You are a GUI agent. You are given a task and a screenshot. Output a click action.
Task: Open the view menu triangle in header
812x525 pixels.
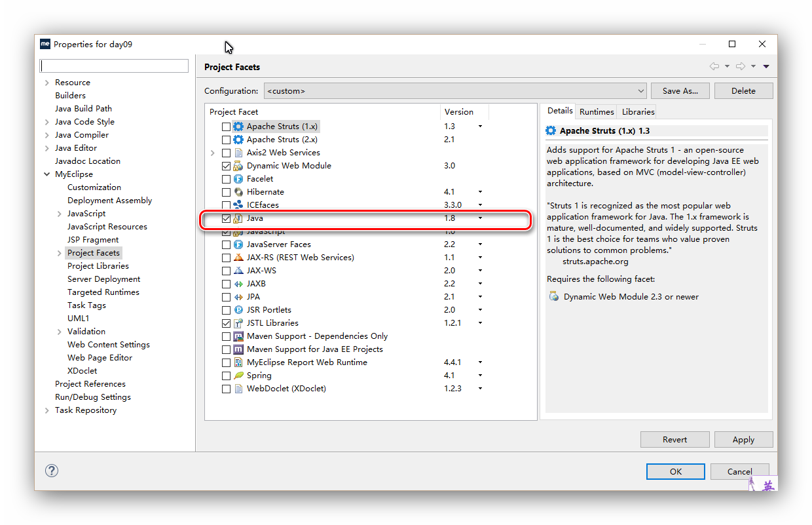click(x=766, y=66)
